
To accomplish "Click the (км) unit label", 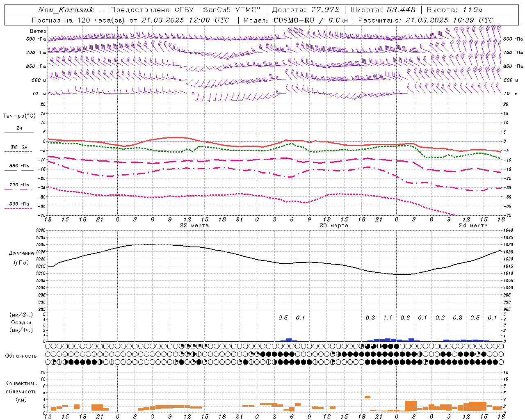I will [21, 399].
